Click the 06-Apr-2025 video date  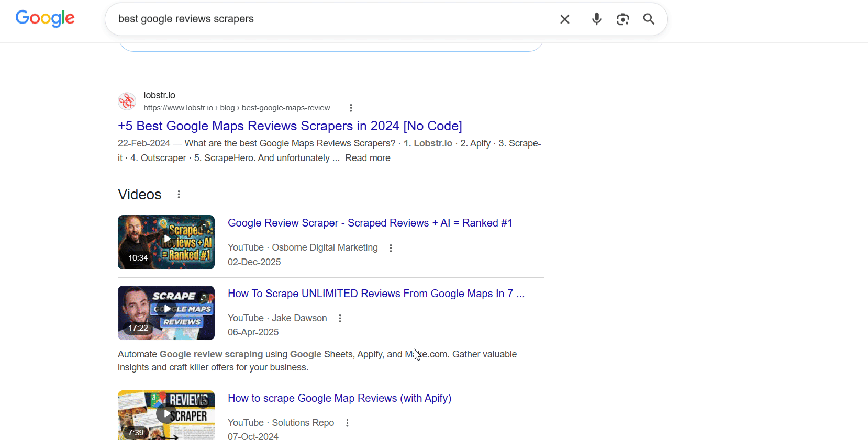click(253, 332)
